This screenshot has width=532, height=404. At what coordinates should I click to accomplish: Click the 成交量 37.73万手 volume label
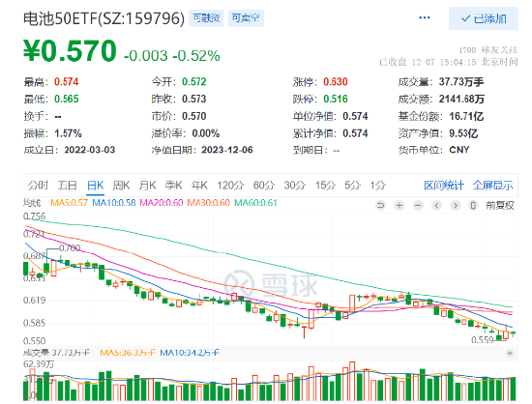57,353
